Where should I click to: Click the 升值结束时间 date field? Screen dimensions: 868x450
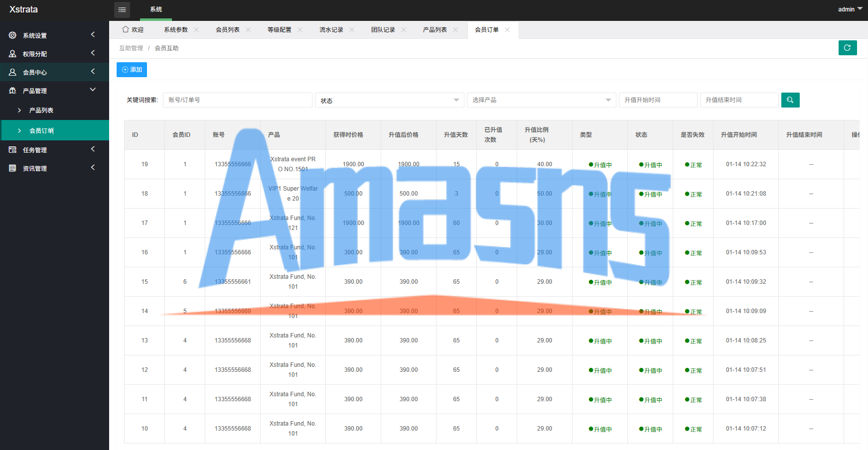click(x=739, y=100)
